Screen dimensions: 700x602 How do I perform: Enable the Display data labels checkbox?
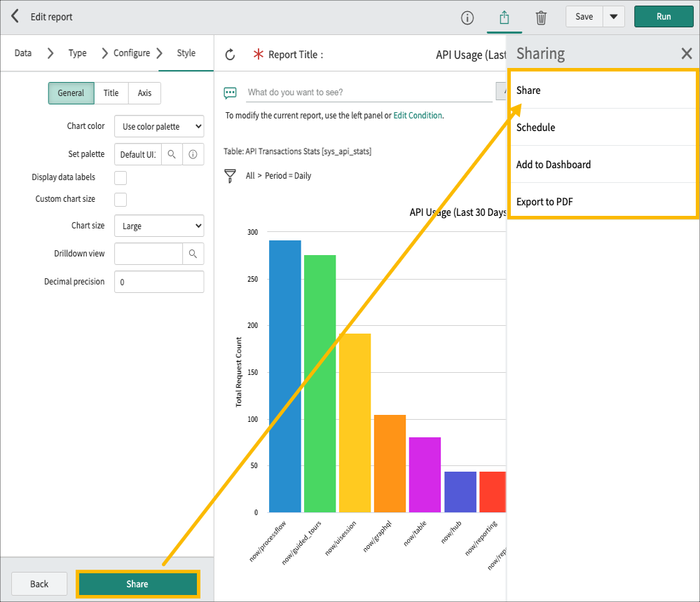point(120,177)
